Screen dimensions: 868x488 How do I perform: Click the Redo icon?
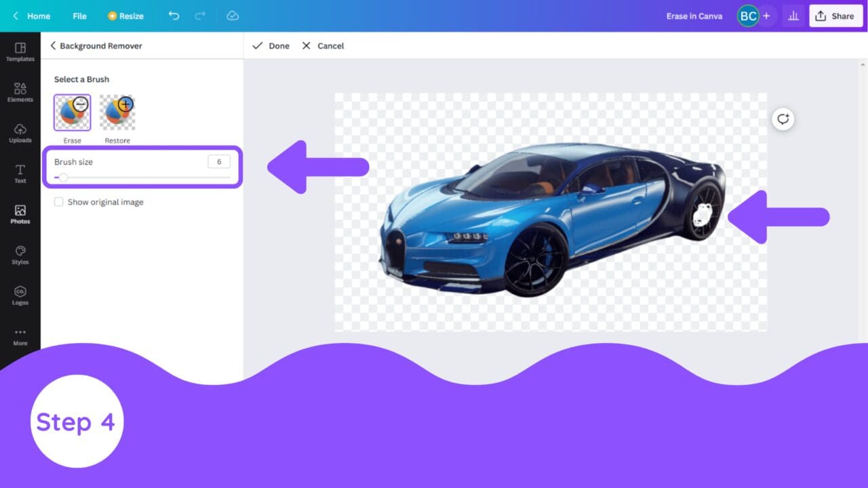(200, 16)
